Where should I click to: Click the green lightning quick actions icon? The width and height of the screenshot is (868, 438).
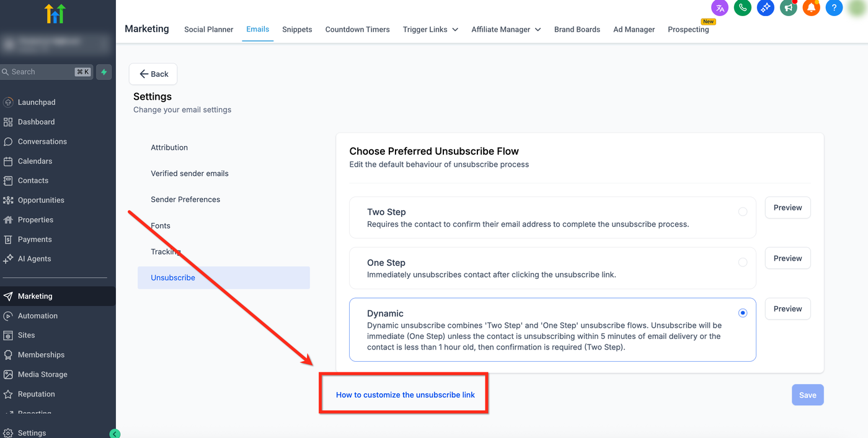click(x=104, y=72)
